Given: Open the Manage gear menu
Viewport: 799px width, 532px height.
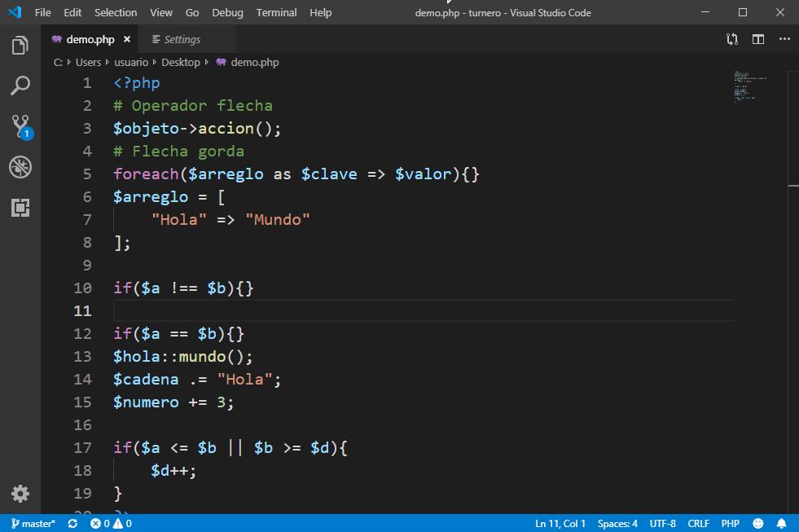Looking at the screenshot, I should pos(20,493).
